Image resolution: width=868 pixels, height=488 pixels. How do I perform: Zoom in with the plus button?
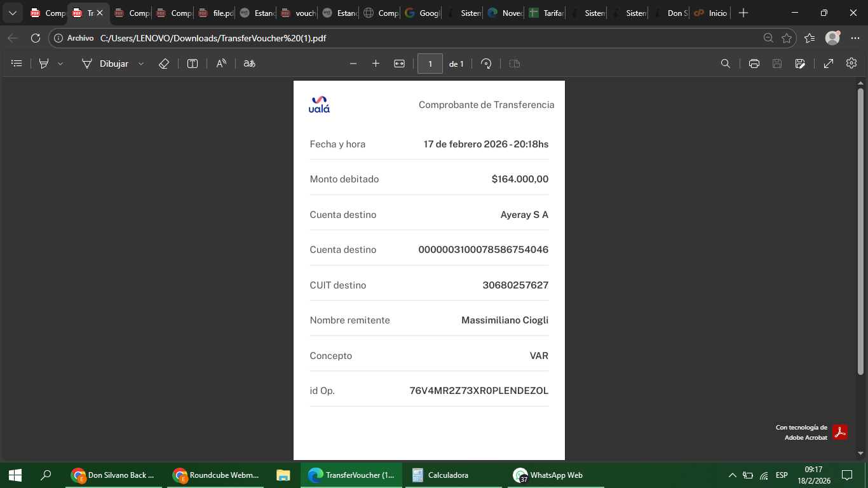pyautogui.click(x=376, y=64)
